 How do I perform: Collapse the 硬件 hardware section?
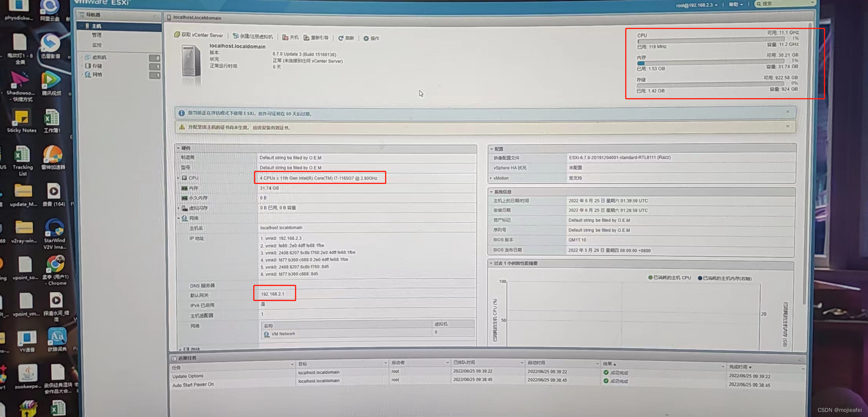tap(178, 148)
